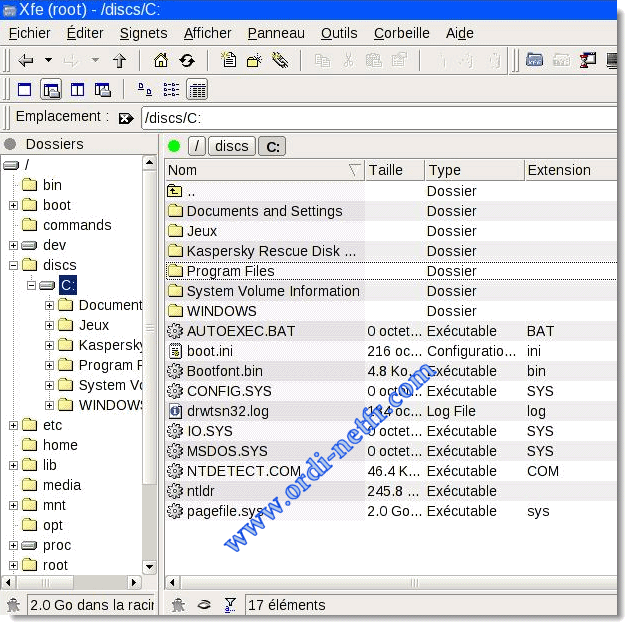
Task: Open the Corbeille menu
Action: pyautogui.click(x=401, y=33)
